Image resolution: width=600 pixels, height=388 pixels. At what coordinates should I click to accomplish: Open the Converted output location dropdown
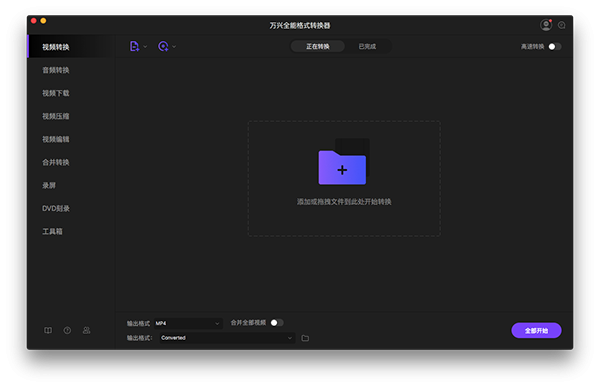[227, 338]
